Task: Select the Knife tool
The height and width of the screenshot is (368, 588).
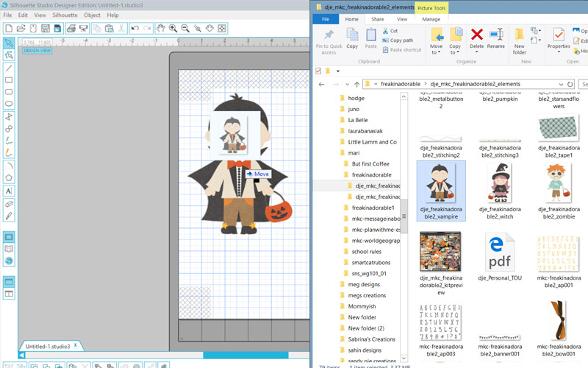Action: 9,216
